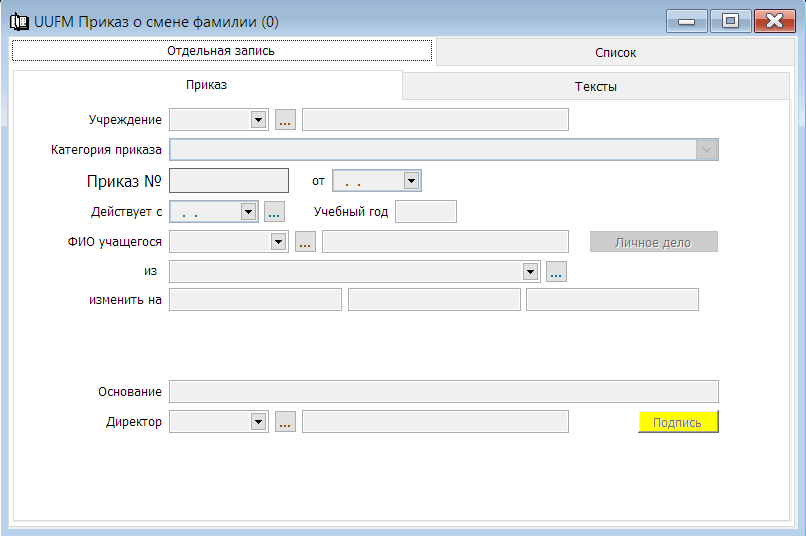The height and width of the screenshot is (536, 806).
Task: Click the yellow Подпись button
Action: tap(678, 422)
